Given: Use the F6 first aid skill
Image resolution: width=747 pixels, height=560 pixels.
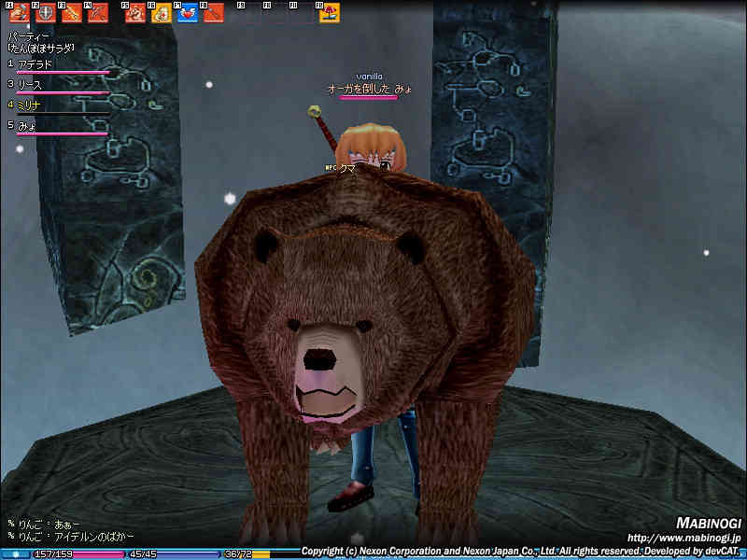Looking at the screenshot, I should 162,13.
